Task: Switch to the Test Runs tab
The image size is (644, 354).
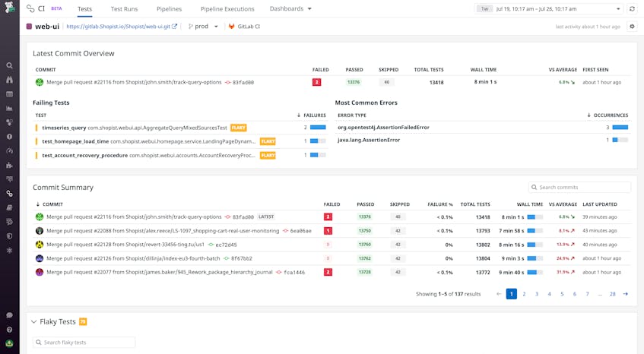Action: (124, 8)
